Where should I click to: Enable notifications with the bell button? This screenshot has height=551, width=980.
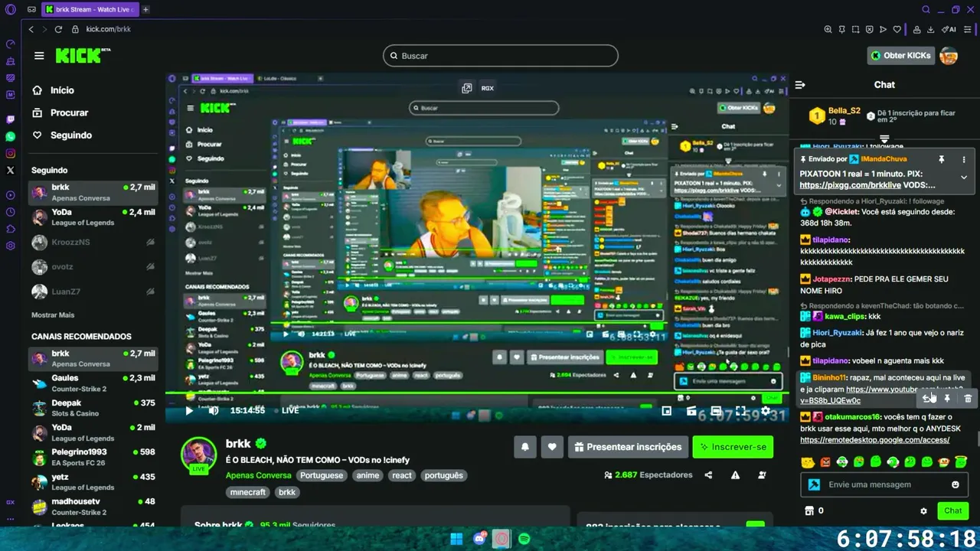pyautogui.click(x=524, y=447)
